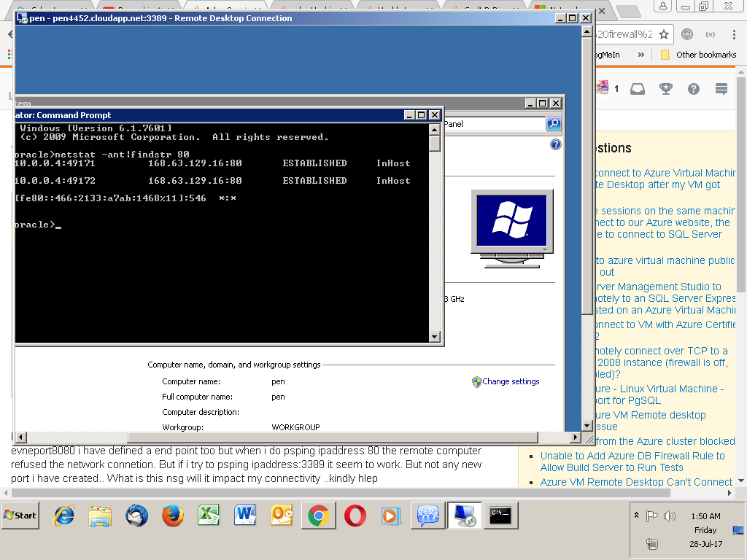Image resolution: width=747 pixels, height=560 pixels.
Task: Launch Word from the taskbar
Action: pos(244,516)
